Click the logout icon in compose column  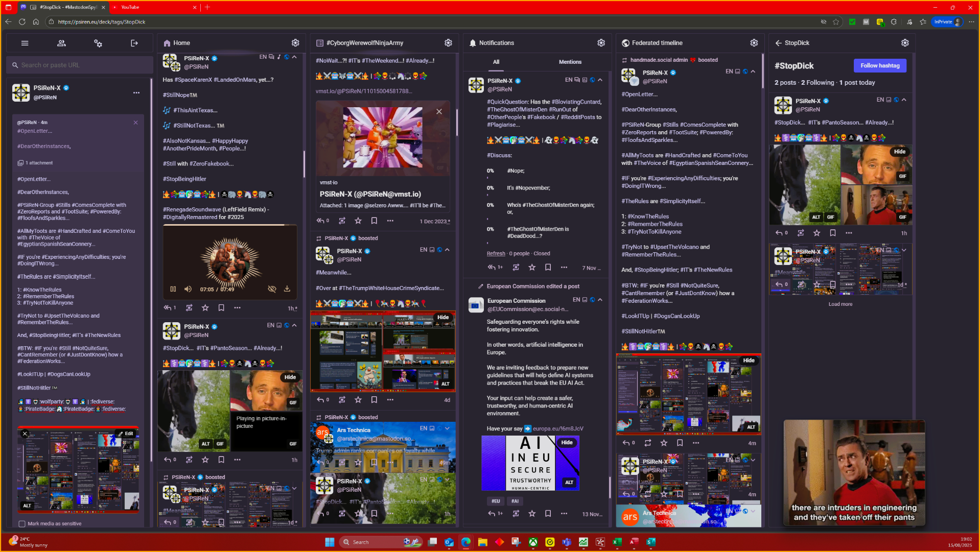click(134, 43)
